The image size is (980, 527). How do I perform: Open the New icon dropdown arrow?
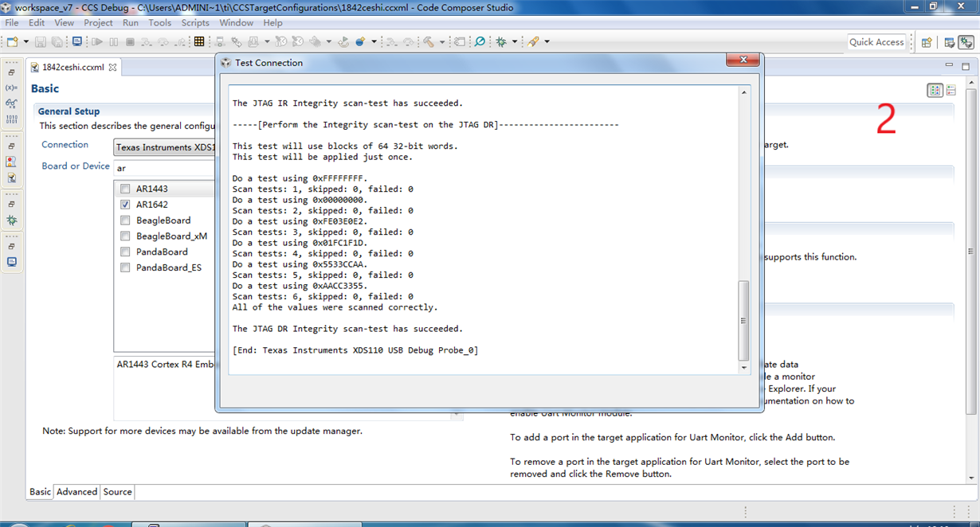(x=25, y=41)
